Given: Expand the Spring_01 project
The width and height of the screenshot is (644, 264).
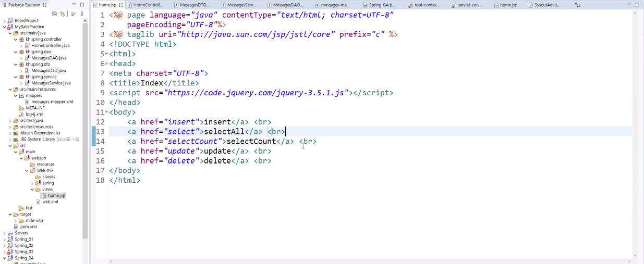Looking at the screenshot, I should coord(5,239).
